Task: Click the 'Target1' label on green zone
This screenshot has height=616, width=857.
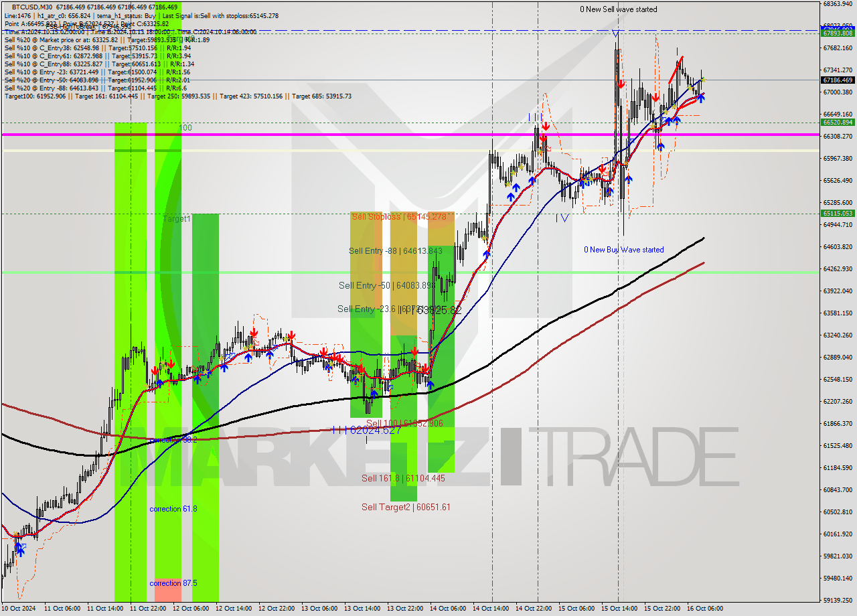Action: coord(177,219)
